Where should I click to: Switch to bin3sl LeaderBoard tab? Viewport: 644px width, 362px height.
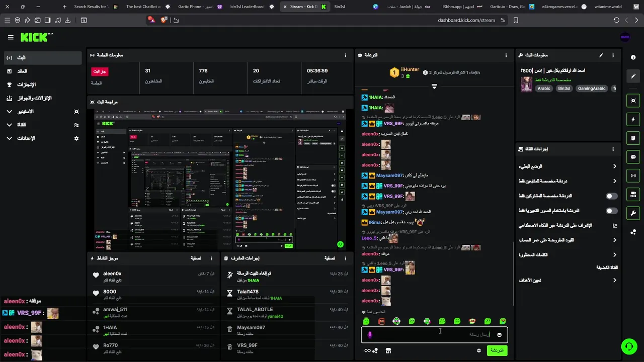tap(252, 7)
